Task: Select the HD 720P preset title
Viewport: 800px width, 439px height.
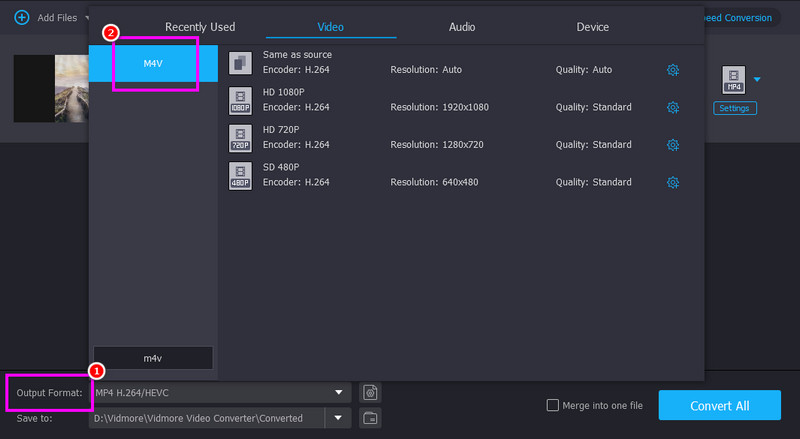Action: point(281,130)
